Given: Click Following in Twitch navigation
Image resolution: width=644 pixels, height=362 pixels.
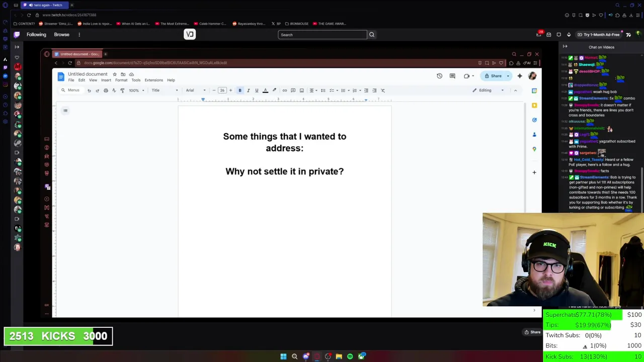Looking at the screenshot, I should [x=36, y=35].
